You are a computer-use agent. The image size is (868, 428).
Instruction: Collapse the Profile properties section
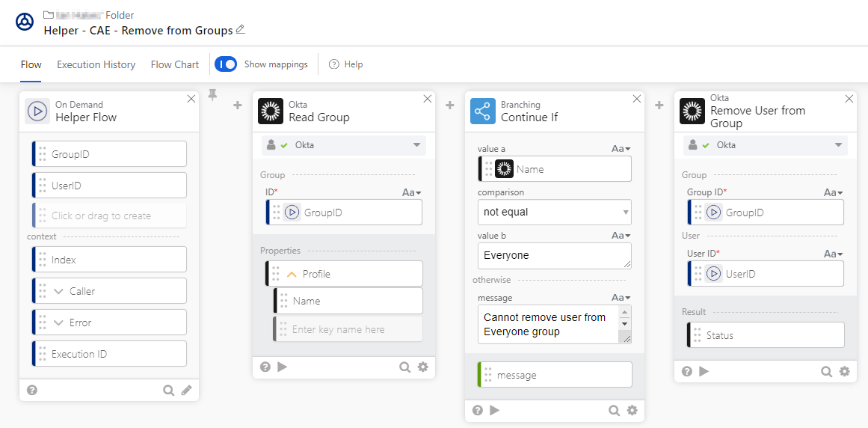(292, 274)
